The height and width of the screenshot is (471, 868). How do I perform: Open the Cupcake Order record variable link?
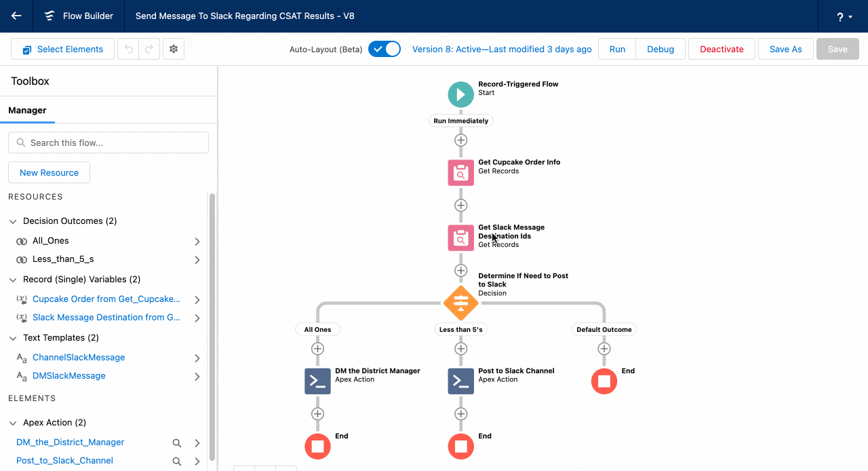pyautogui.click(x=106, y=299)
